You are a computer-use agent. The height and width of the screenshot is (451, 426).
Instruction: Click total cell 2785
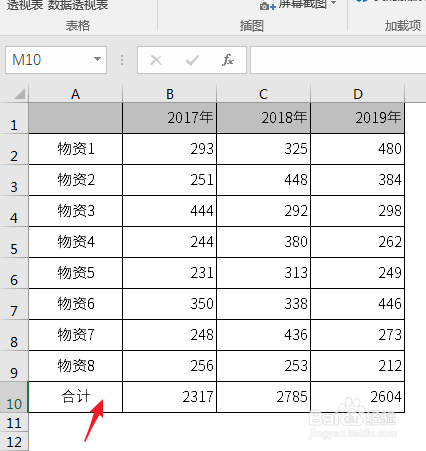(264, 397)
